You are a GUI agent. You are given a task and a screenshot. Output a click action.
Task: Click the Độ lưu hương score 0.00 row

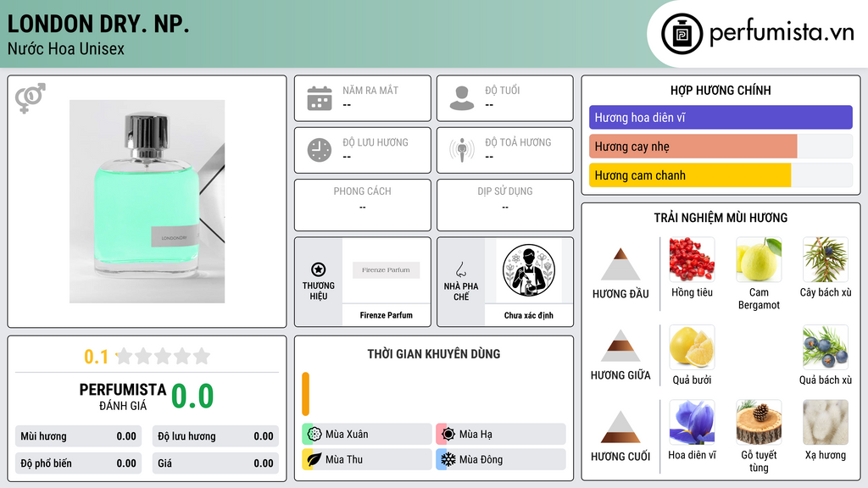pyautogui.click(x=215, y=436)
